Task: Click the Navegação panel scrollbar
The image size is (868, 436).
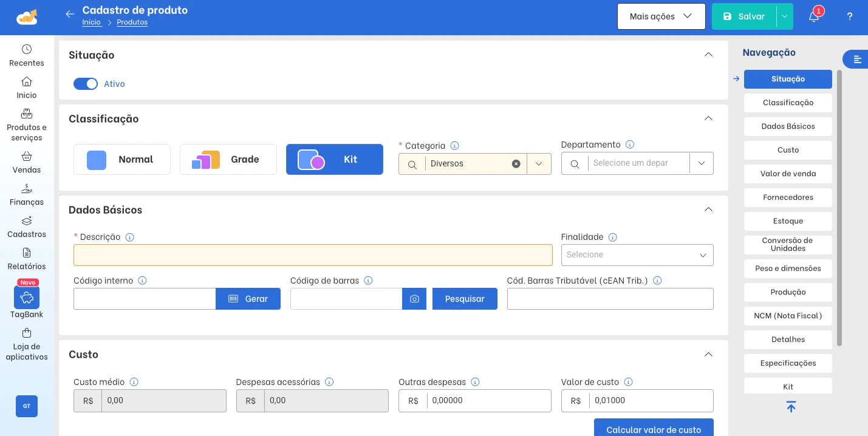Action: coord(839,208)
